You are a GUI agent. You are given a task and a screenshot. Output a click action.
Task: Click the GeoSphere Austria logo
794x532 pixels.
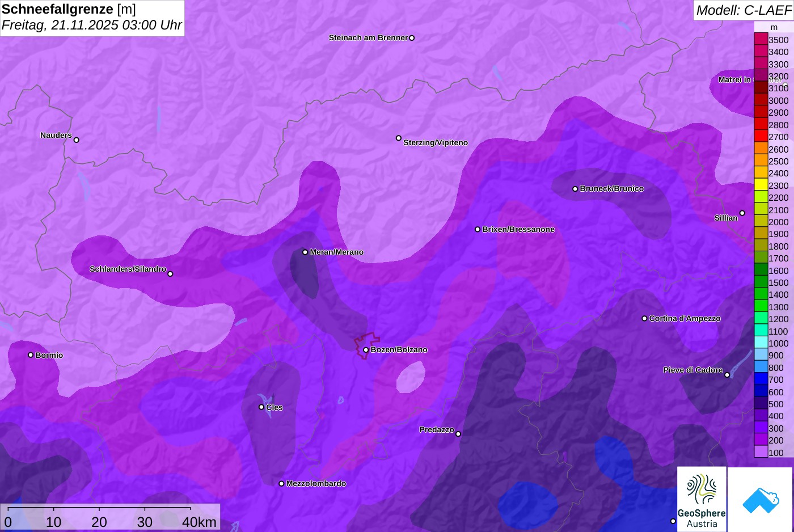[x=702, y=499]
